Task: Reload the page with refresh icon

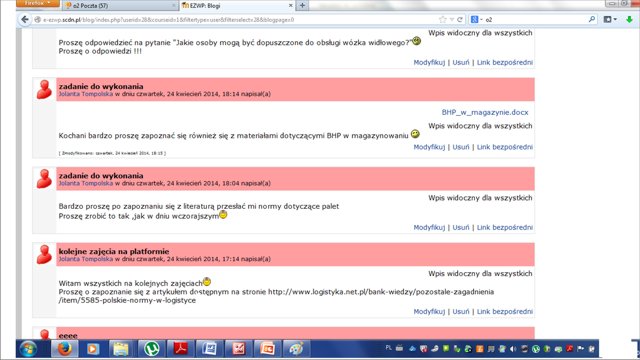Action: (x=460, y=19)
